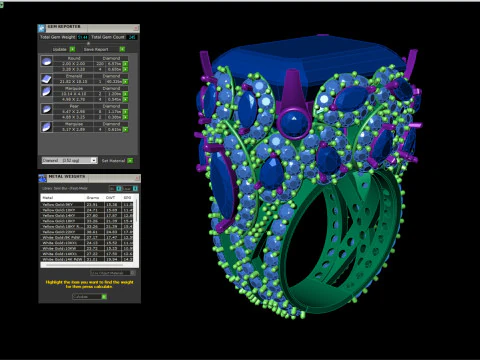Click the green Update button in Gem Reporter
Screen dimensions: 480x360
(72, 49)
